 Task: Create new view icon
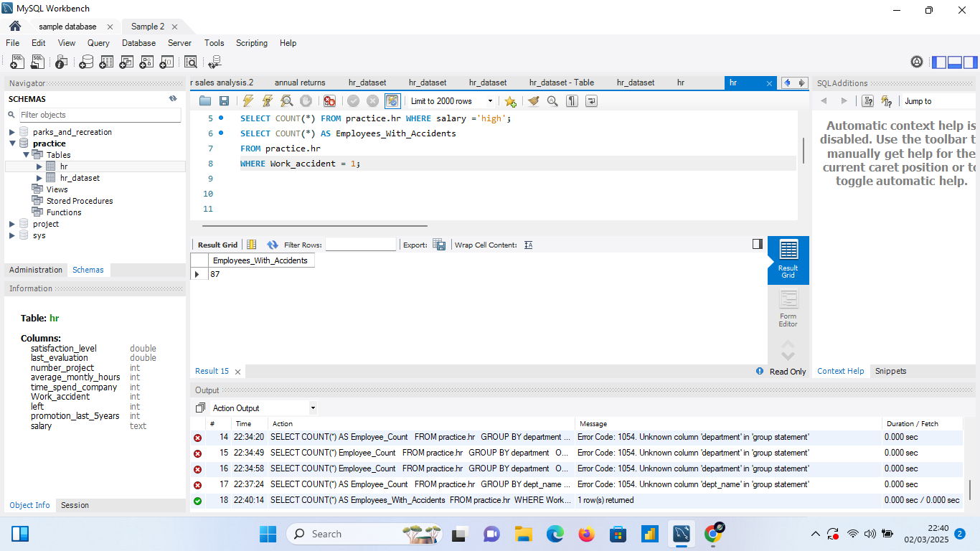coord(126,62)
